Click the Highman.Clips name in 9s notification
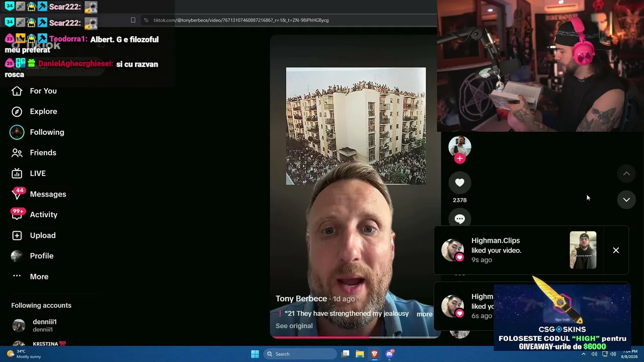 (496, 241)
